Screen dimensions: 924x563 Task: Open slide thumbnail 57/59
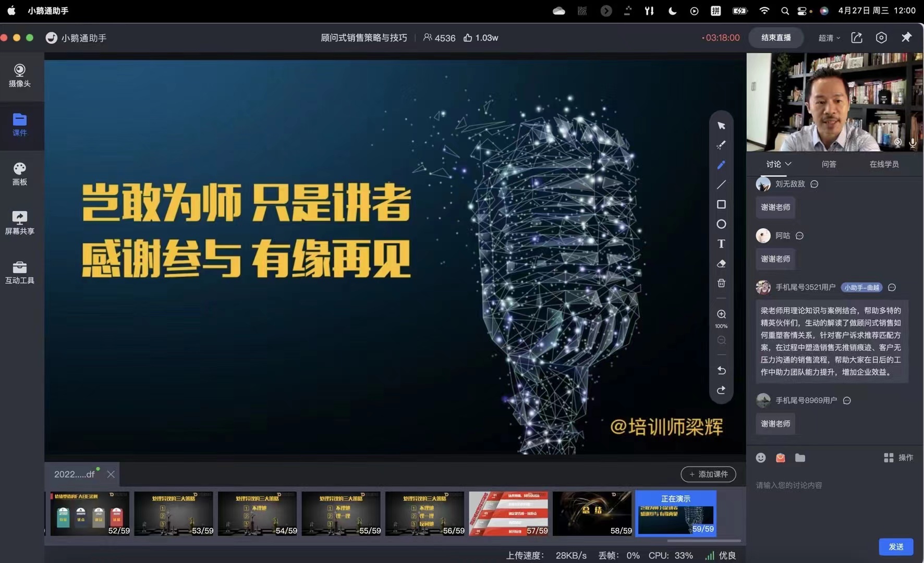click(x=508, y=513)
